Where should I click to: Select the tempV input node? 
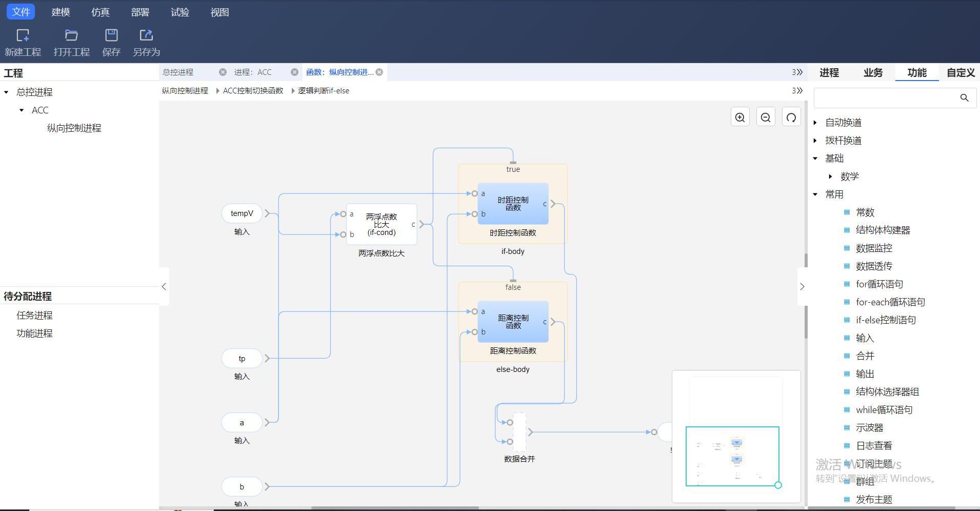tap(242, 213)
